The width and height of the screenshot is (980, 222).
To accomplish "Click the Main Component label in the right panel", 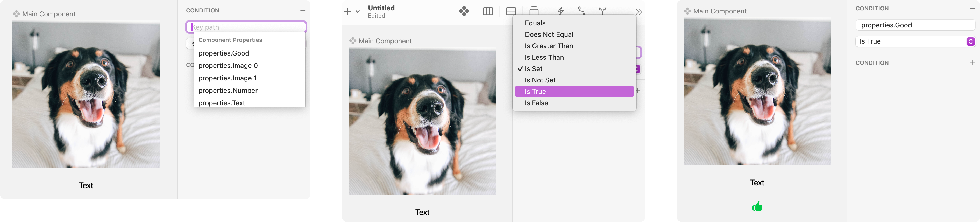I will click(x=720, y=11).
